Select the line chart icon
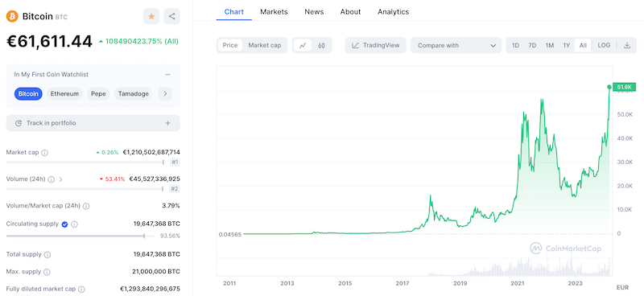Screen dimensions: 644x296 point(303,46)
